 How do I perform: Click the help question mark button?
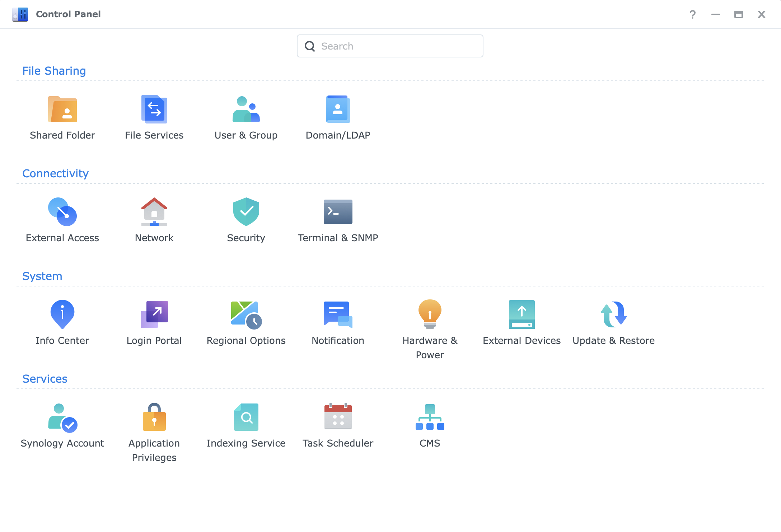pyautogui.click(x=693, y=14)
